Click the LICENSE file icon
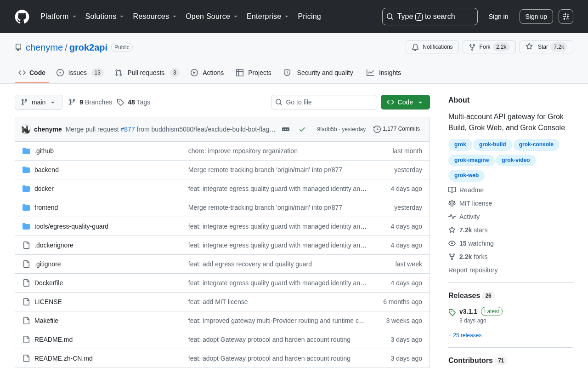This screenshot has width=588, height=368. [x=26, y=302]
